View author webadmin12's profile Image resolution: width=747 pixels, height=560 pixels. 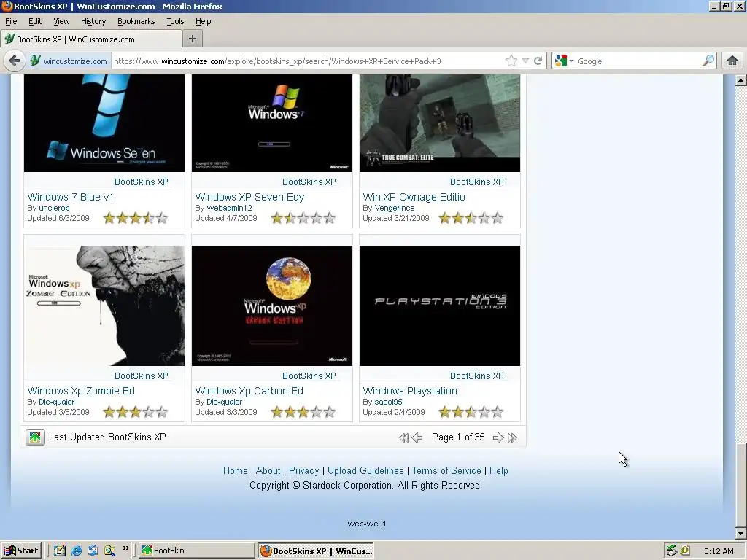coord(229,208)
